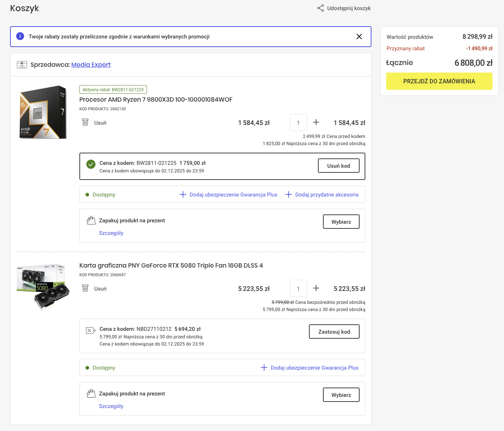Apply code NBD27110212 to graphics card
Screen dimensions: 504x431
pos(334,332)
